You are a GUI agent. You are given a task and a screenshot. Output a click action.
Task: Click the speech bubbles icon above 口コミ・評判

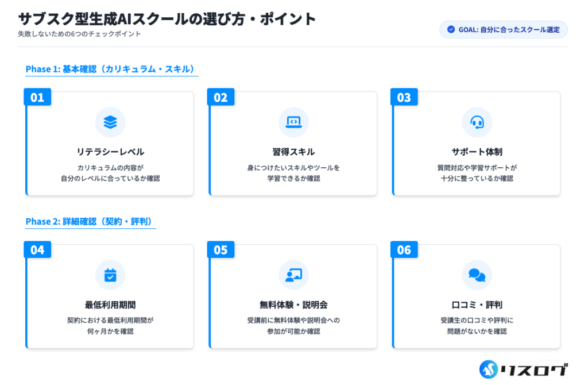477,275
